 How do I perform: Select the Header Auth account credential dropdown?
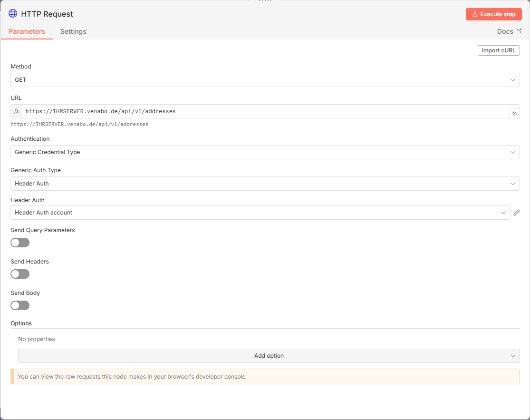[260, 213]
